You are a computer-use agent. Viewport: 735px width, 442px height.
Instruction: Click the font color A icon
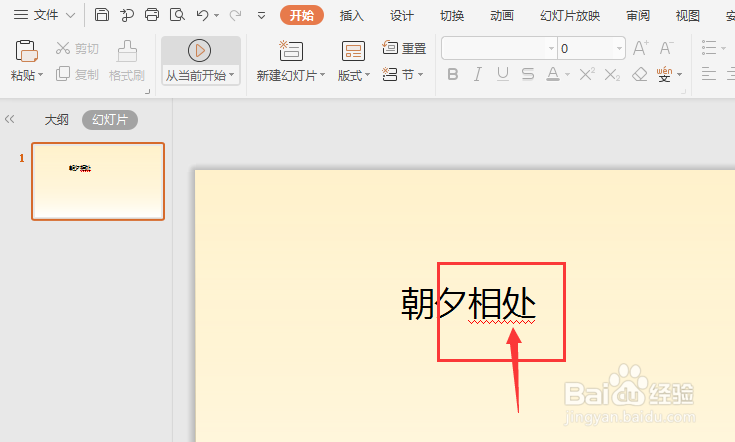(x=553, y=74)
